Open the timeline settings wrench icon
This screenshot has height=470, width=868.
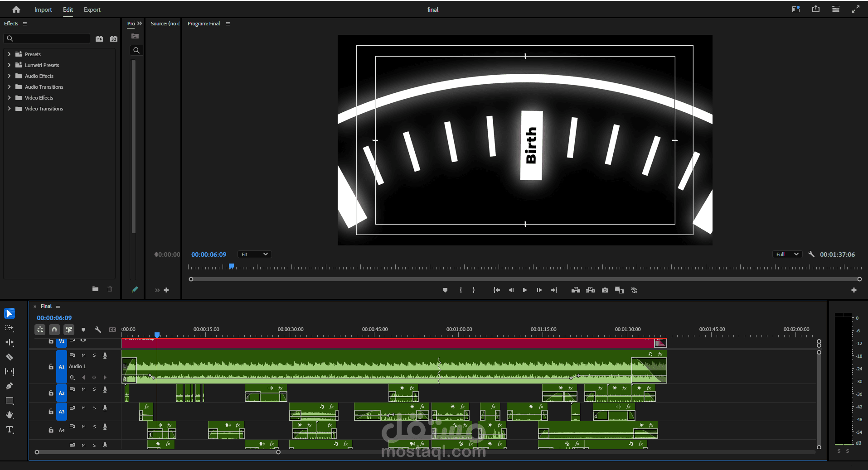pos(98,330)
